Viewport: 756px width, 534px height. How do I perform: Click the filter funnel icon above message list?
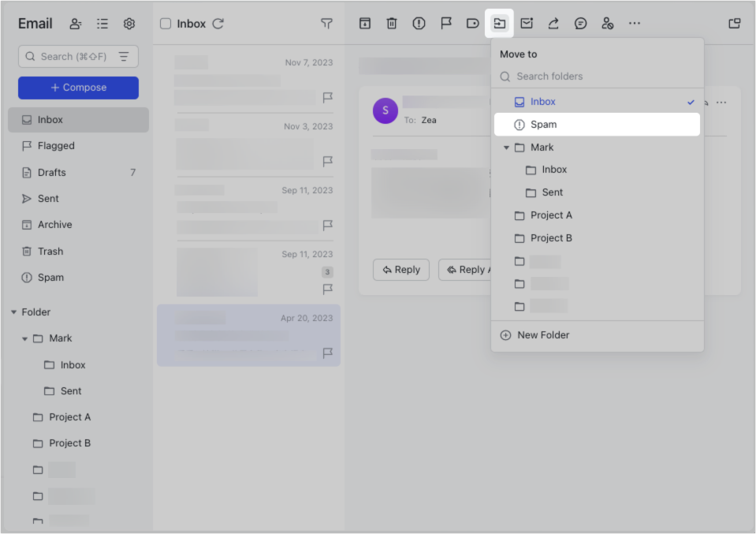pos(326,24)
